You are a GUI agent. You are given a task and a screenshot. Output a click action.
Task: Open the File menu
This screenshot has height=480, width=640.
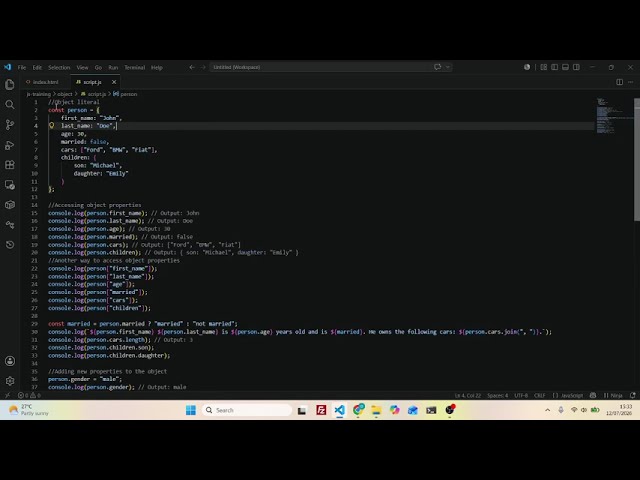[x=22, y=67]
